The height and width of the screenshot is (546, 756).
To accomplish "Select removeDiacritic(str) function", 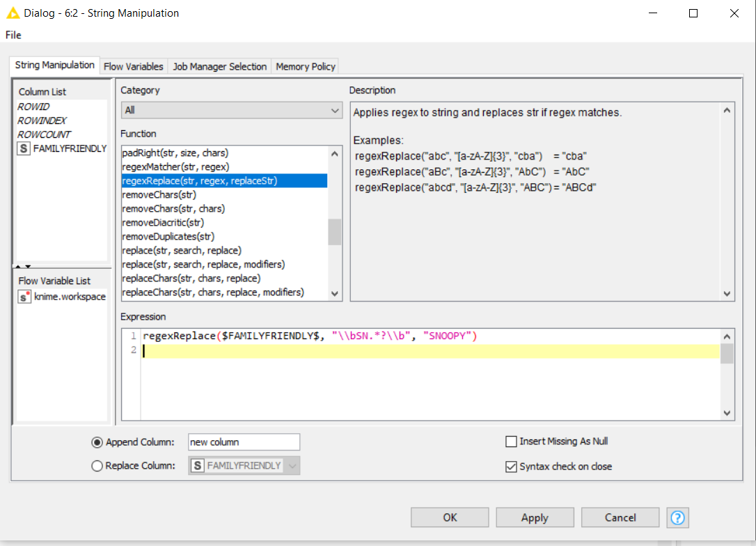I will click(224, 223).
